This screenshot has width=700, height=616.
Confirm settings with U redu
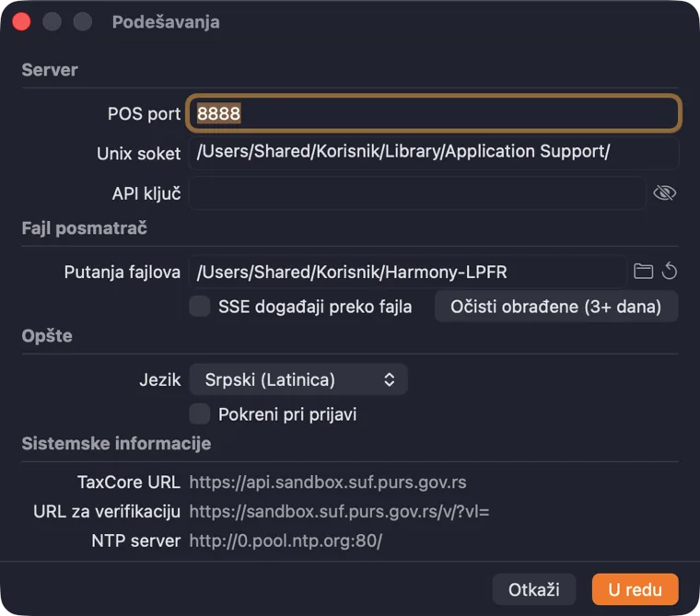[635, 589]
